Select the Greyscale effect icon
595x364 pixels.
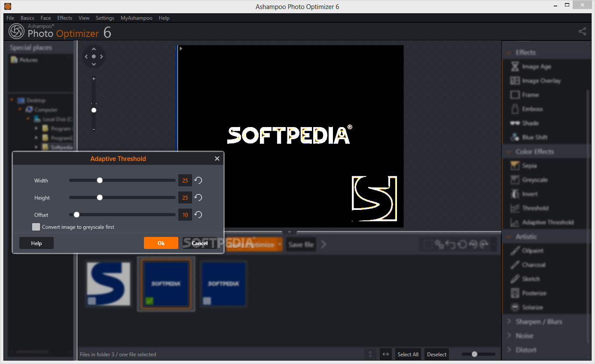515,180
